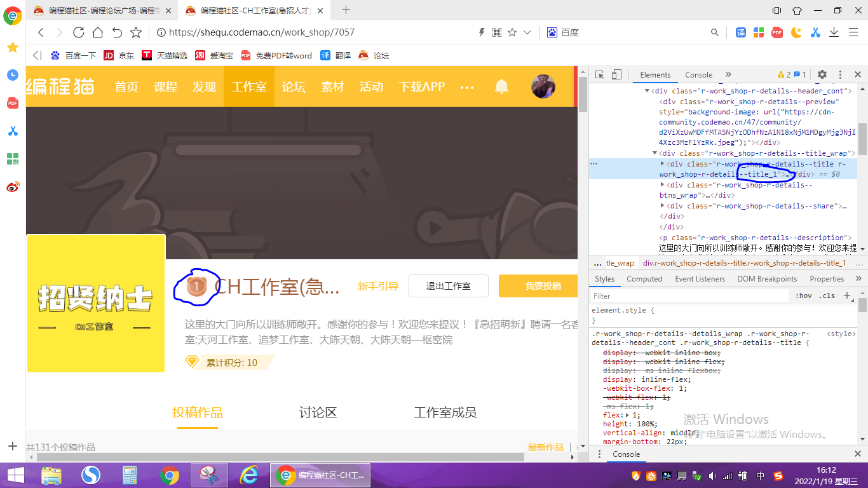Click the skin shirt icon in title bar
The width and height of the screenshot is (868, 488).
[797, 10]
